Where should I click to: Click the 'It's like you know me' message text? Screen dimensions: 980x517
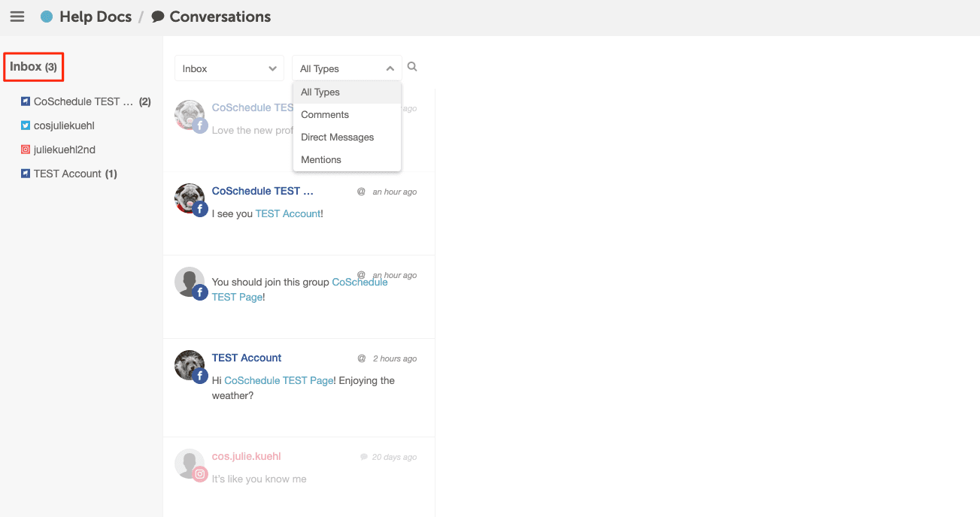point(259,479)
